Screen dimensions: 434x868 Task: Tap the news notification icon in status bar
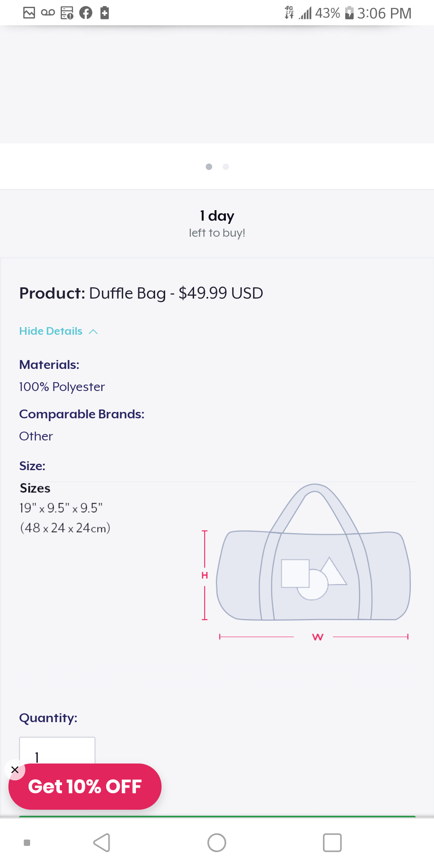click(x=67, y=13)
